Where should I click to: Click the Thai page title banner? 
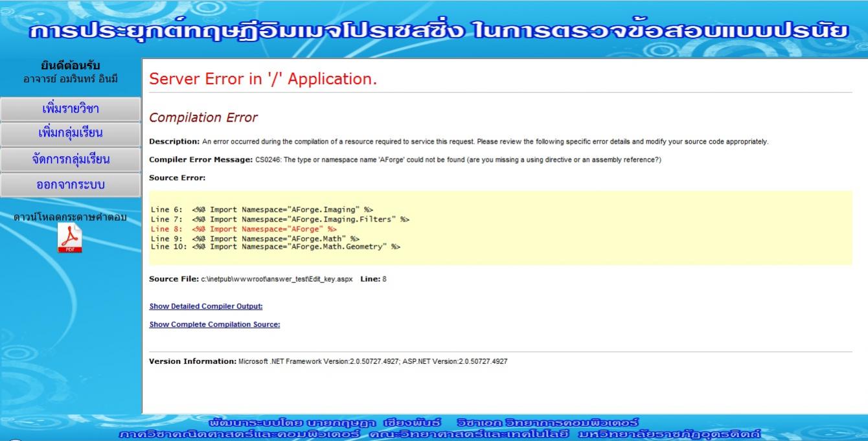coord(439,32)
